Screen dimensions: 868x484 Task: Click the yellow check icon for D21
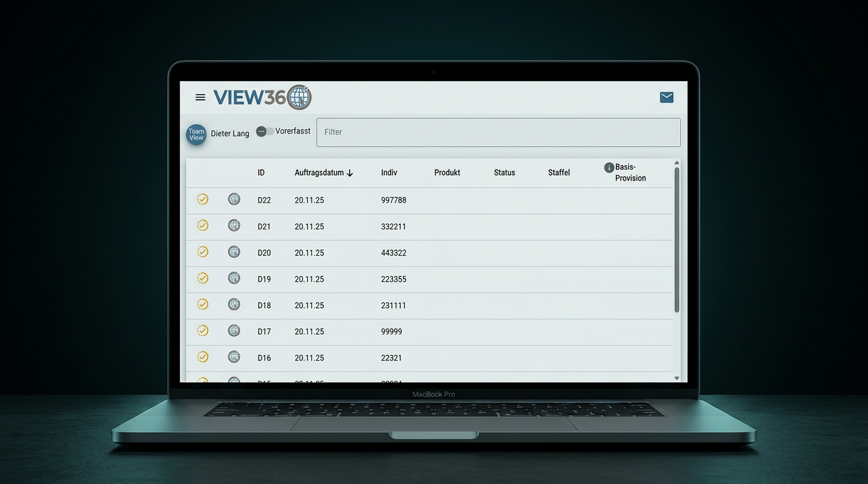pos(202,225)
